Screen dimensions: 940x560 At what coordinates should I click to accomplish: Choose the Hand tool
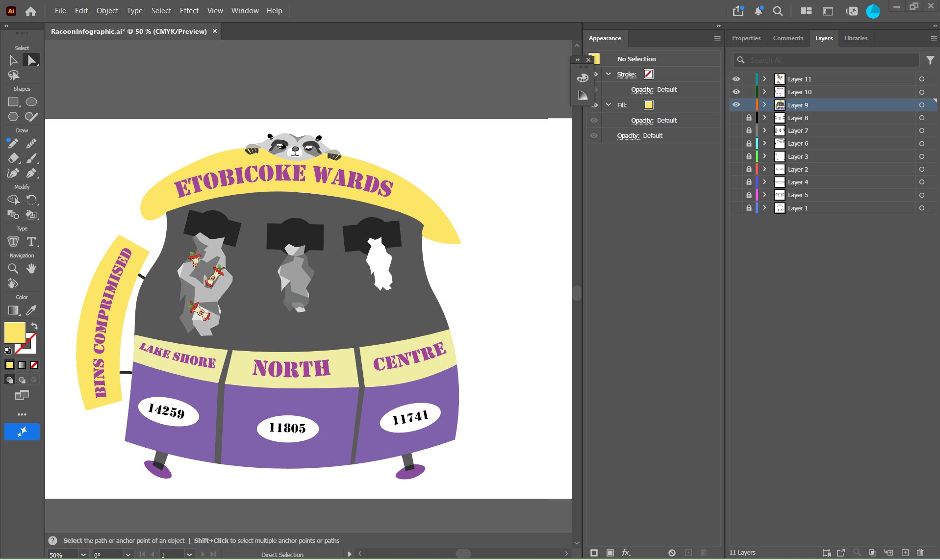(x=31, y=269)
